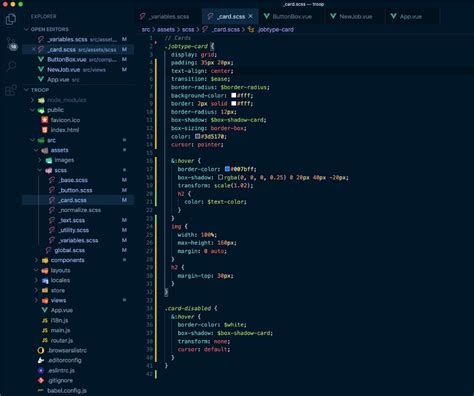Click the red macOS close window button
The width and height of the screenshot is (474, 396).
tap(5, 4)
